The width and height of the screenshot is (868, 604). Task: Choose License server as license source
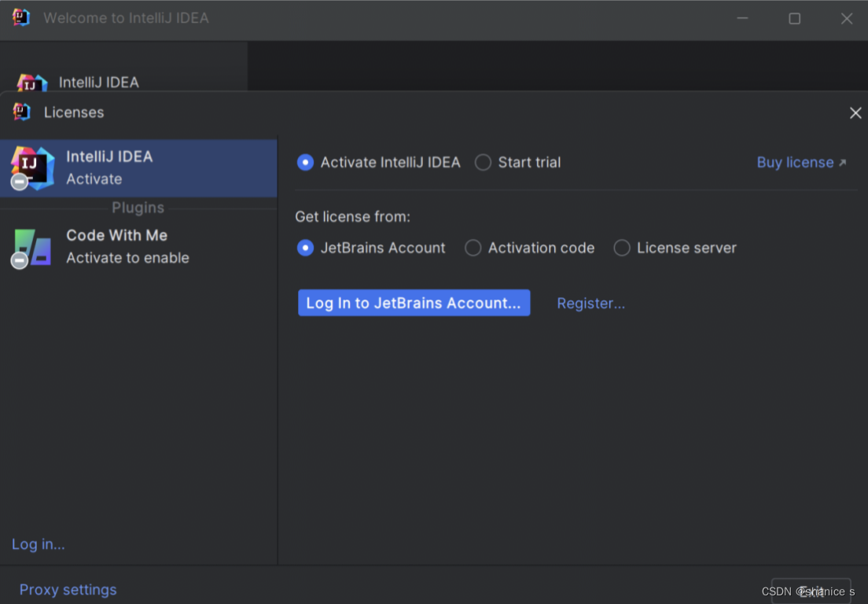(622, 248)
